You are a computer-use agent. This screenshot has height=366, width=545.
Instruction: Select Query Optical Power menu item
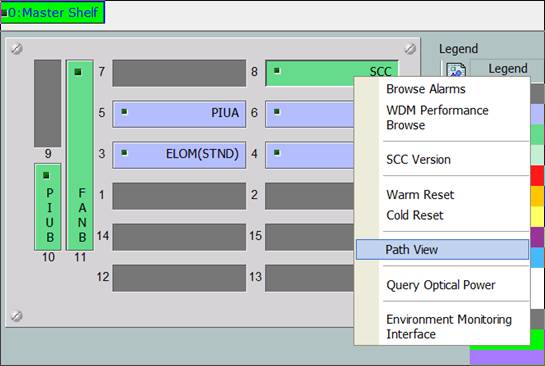coord(441,285)
